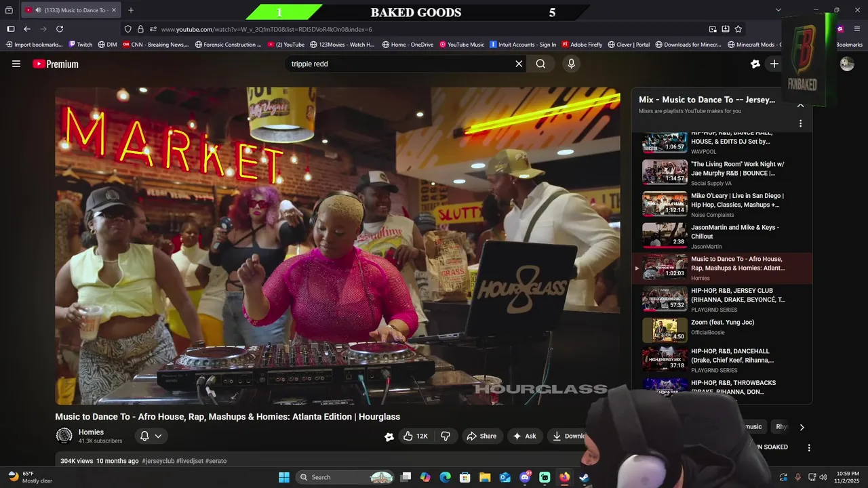Click the icon left of the Like button

click(389, 436)
